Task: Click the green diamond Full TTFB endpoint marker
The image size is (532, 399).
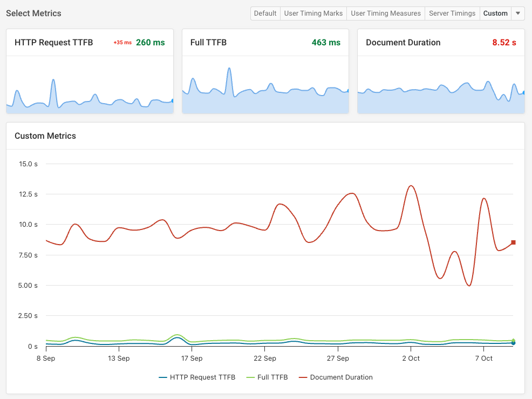Action: [x=513, y=340]
